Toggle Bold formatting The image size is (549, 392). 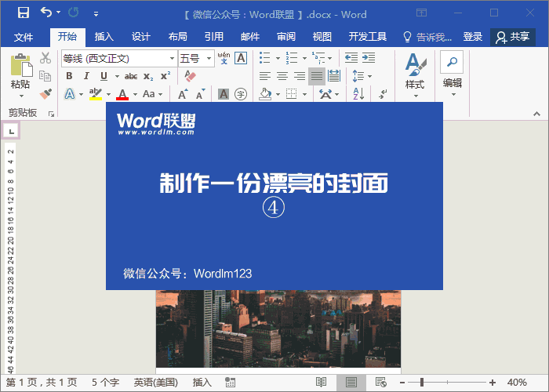pos(69,76)
